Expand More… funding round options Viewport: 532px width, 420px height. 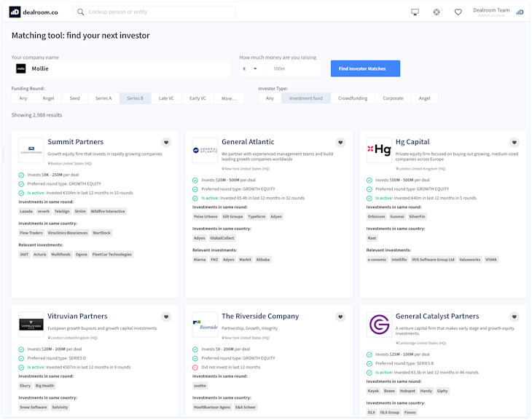229,98
